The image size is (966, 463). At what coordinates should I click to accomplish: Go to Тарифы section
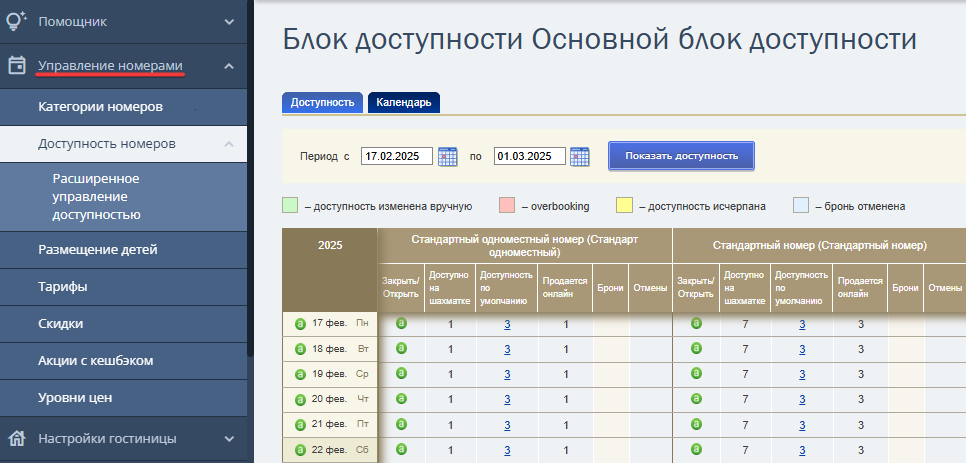pyautogui.click(x=123, y=286)
